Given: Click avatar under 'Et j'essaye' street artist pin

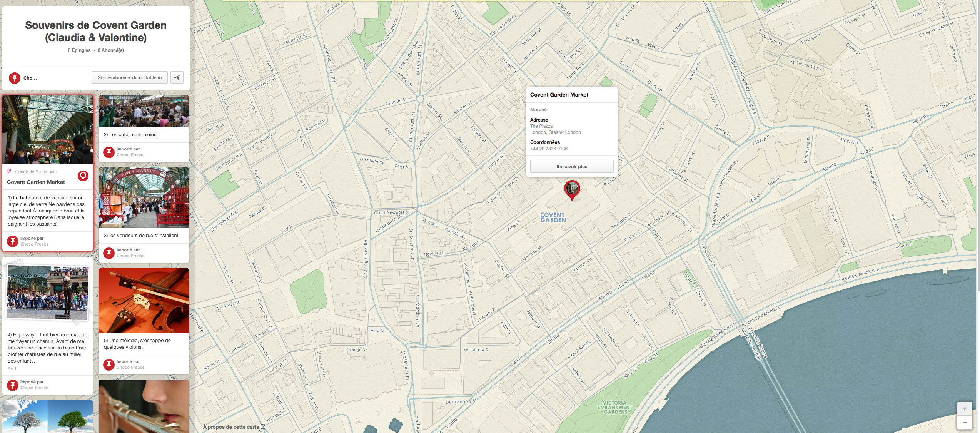Looking at the screenshot, I should [x=13, y=385].
